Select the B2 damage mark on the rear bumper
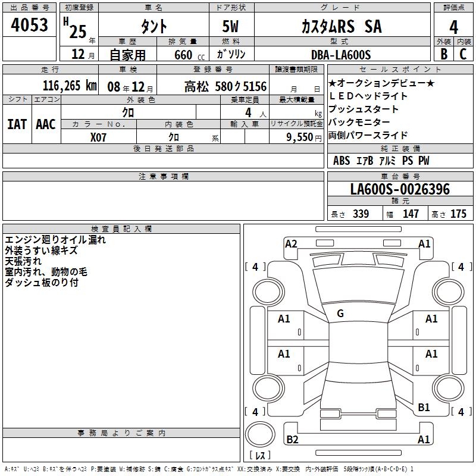This screenshot has width=476, height=476. (292, 440)
